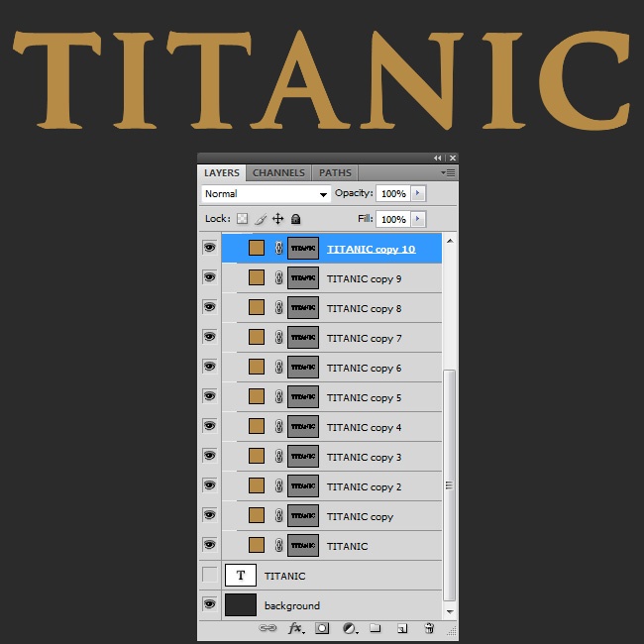Image resolution: width=644 pixels, height=644 pixels.
Task: Close the Layers panel with X
Action: coord(453,158)
